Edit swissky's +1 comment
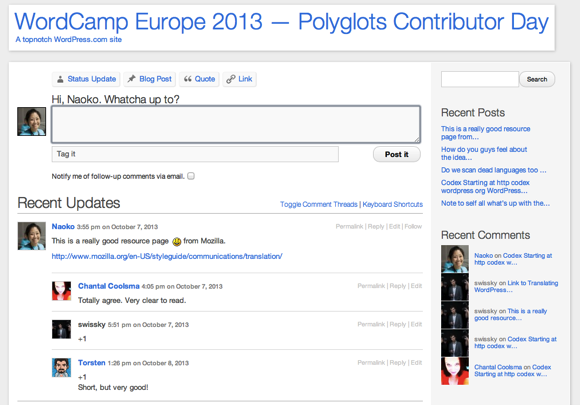 tap(416, 324)
